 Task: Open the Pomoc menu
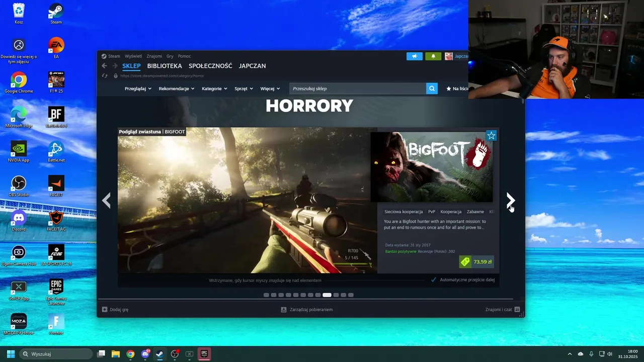[184, 56]
